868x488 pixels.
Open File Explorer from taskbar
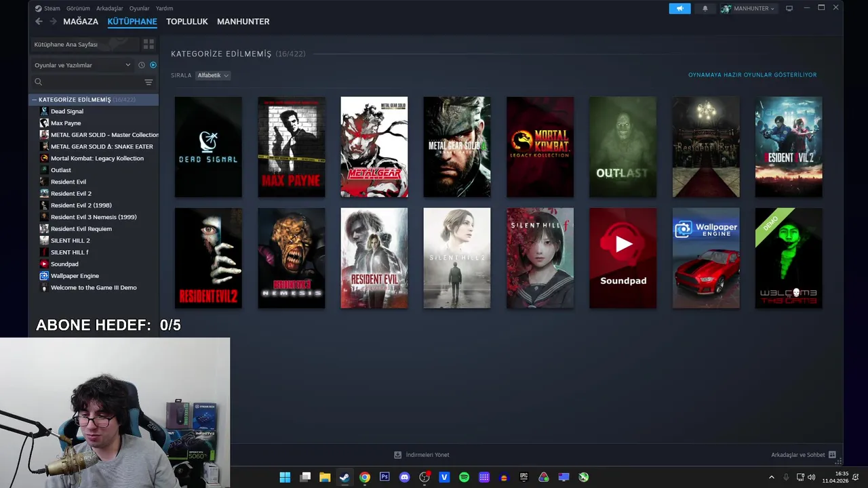point(325,477)
